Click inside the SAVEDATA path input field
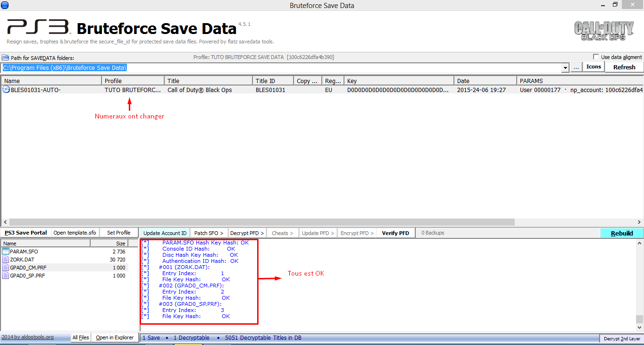 [282, 67]
